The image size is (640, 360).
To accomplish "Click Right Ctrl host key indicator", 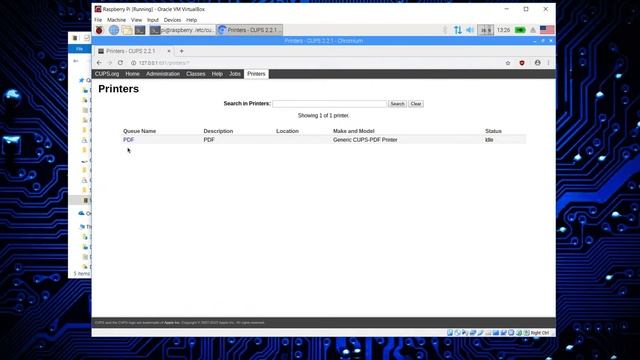I will (540, 333).
